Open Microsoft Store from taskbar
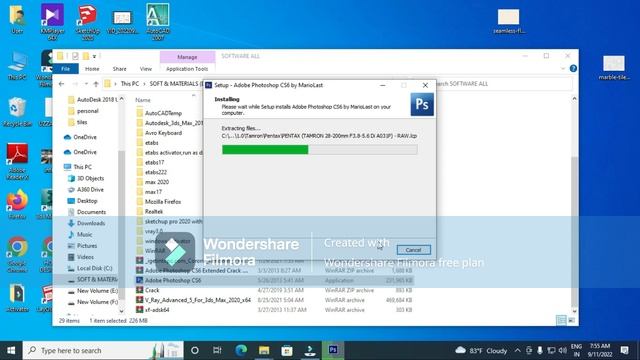This screenshot has height=360, width=640. coord(287,350)
